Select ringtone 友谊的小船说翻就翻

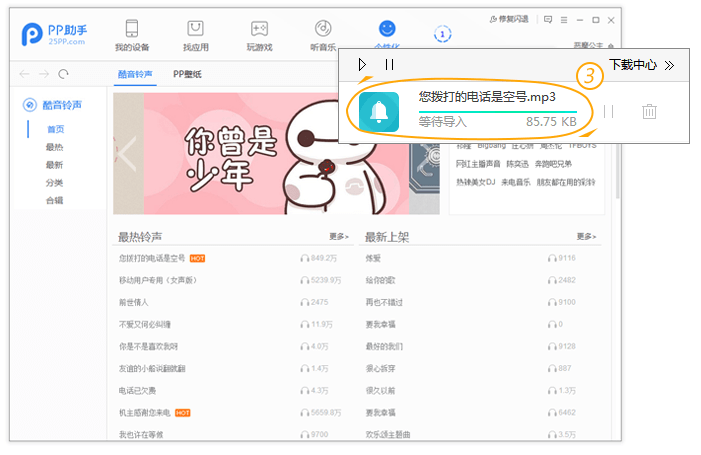(152, 369)
